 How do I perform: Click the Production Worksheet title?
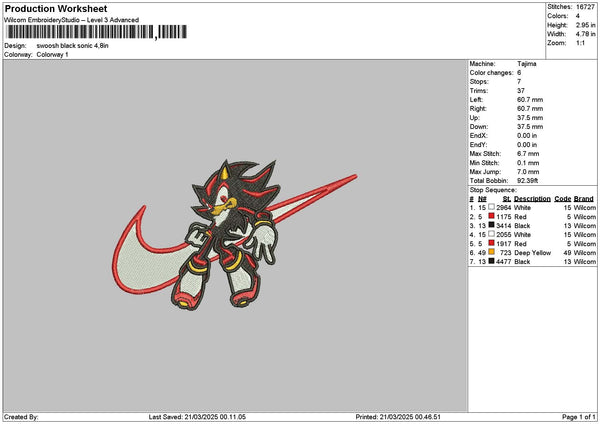click(56, 8)
